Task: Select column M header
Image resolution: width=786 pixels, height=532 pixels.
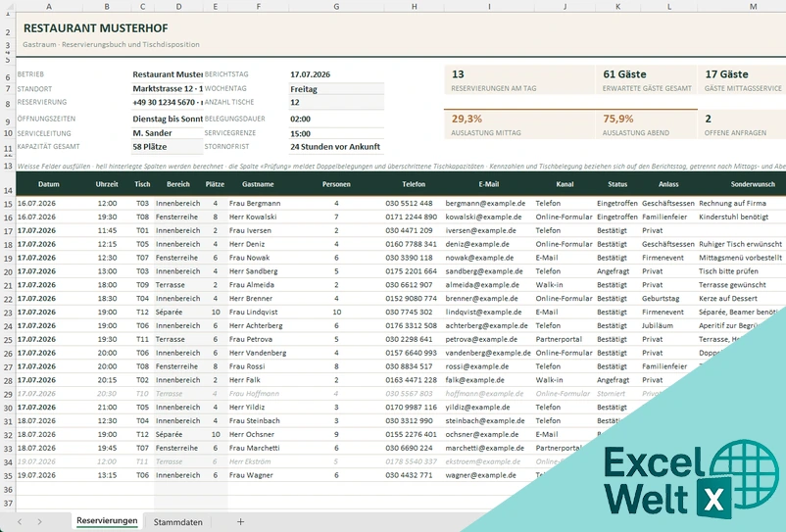Action: click(x=754, y=7)
